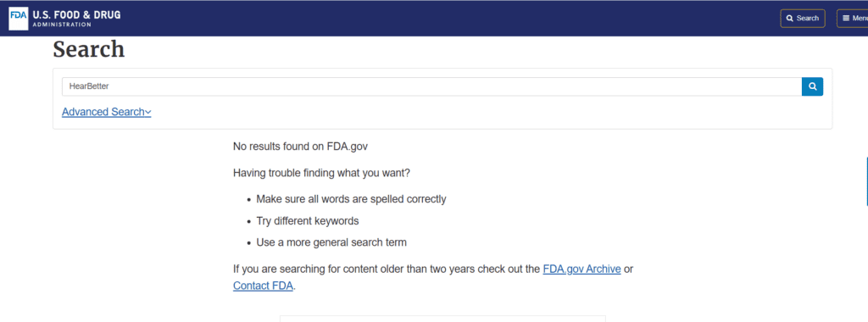Select the Having trouble finding what you want text

point(321,173)
